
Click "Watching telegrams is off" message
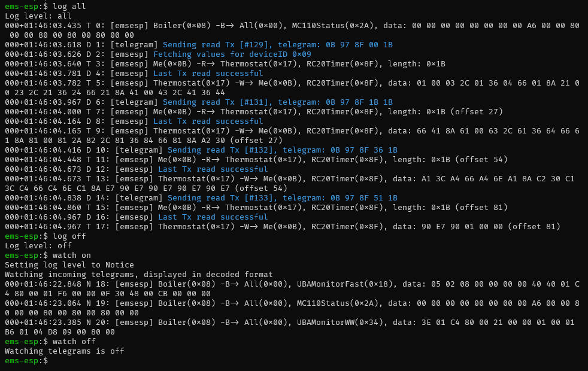64,351
